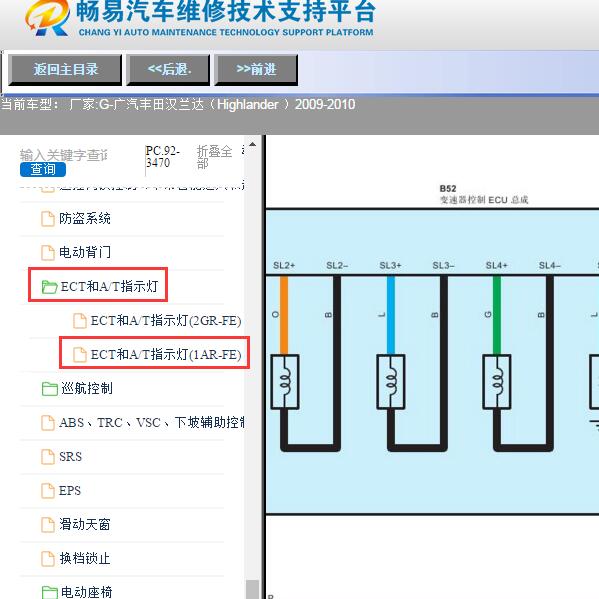This screenshot has width=599, height=599.
Task: Select 换档锁止 tree entry text
Action: (x=85, y=559)
